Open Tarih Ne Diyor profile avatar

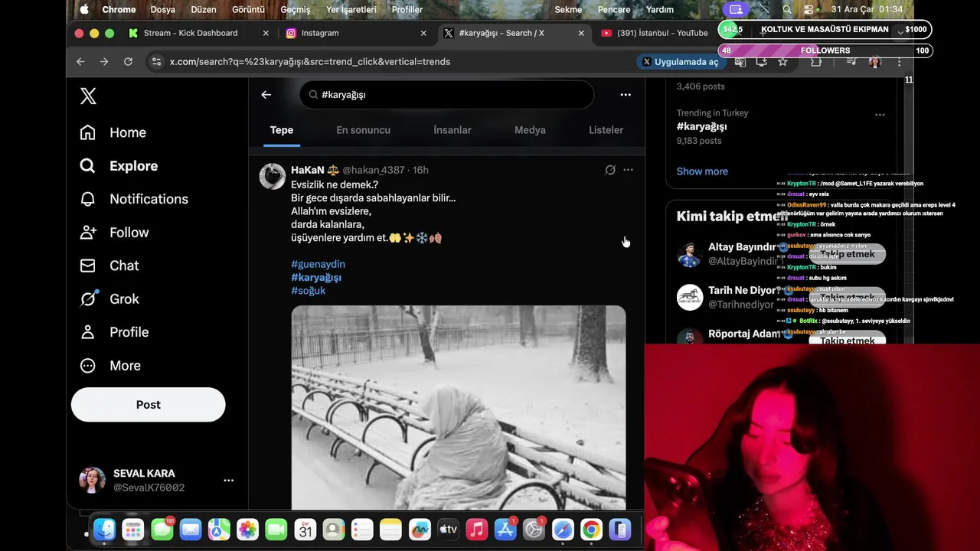coord(690,297)
